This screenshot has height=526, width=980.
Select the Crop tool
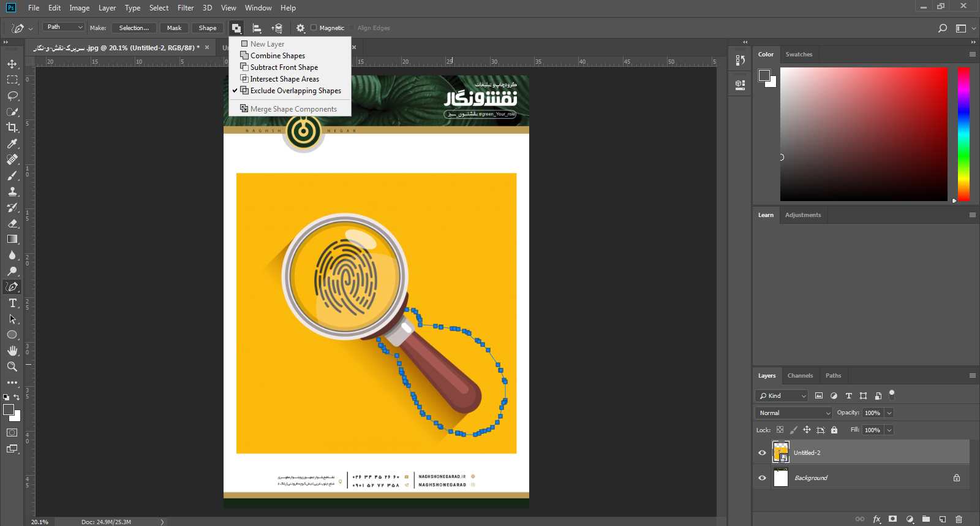point(12,128)
